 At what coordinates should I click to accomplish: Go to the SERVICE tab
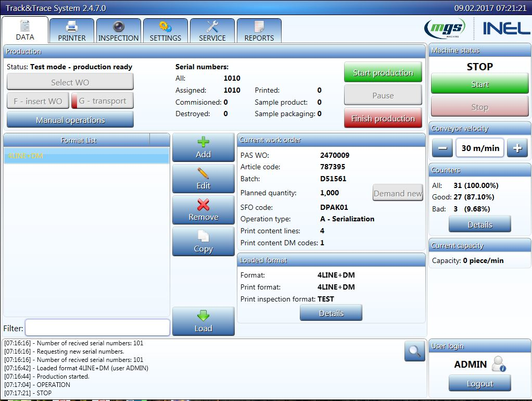pos(212,31)
